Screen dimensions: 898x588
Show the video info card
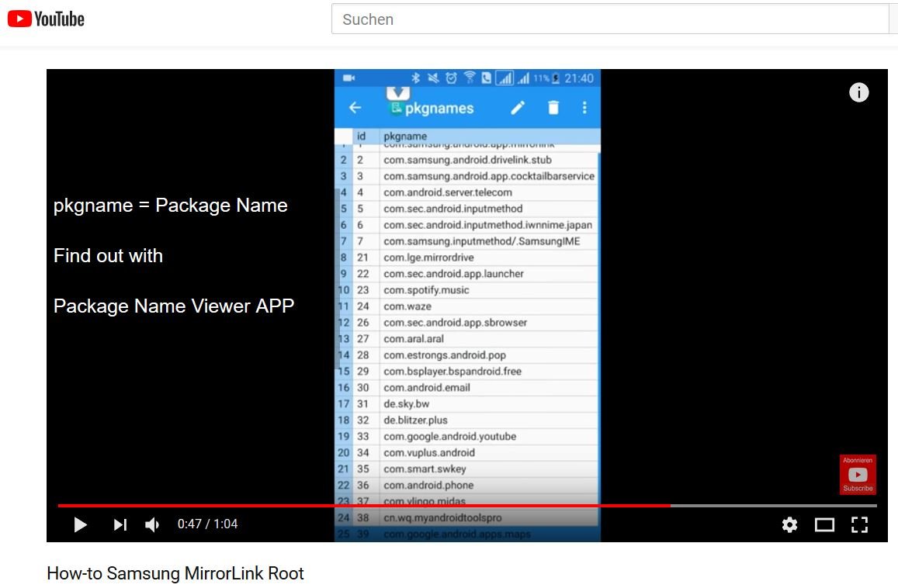click(858, 92)
